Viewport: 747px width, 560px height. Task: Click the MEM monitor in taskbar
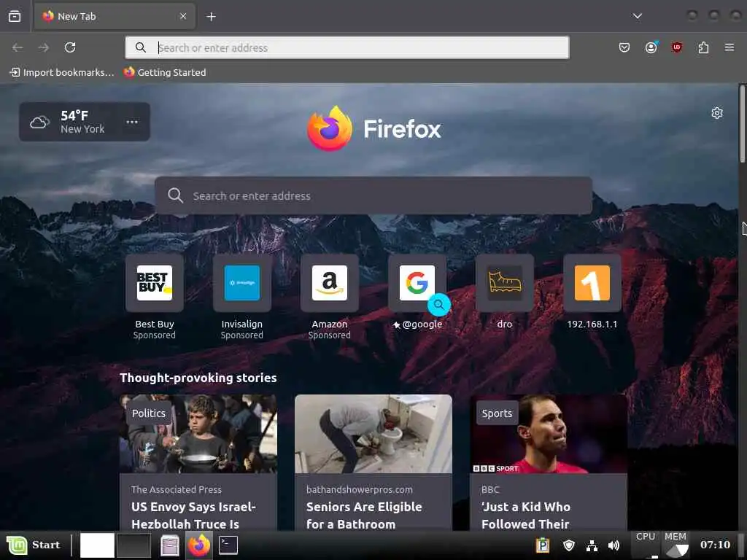676,544
